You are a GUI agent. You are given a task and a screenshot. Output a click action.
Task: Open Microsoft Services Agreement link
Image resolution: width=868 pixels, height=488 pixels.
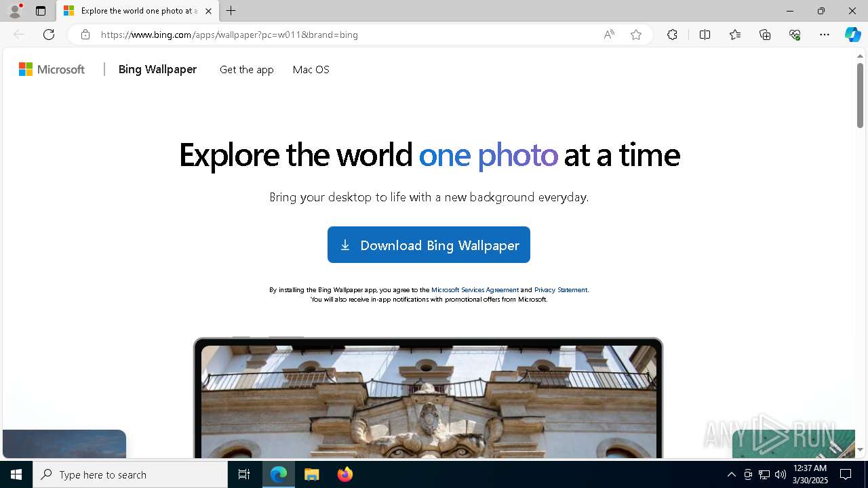tap(475, 290)
